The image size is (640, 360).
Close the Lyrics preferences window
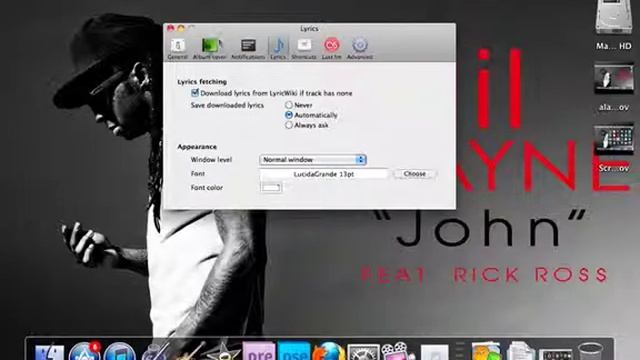pyautogui.click(x=171, y=28)
